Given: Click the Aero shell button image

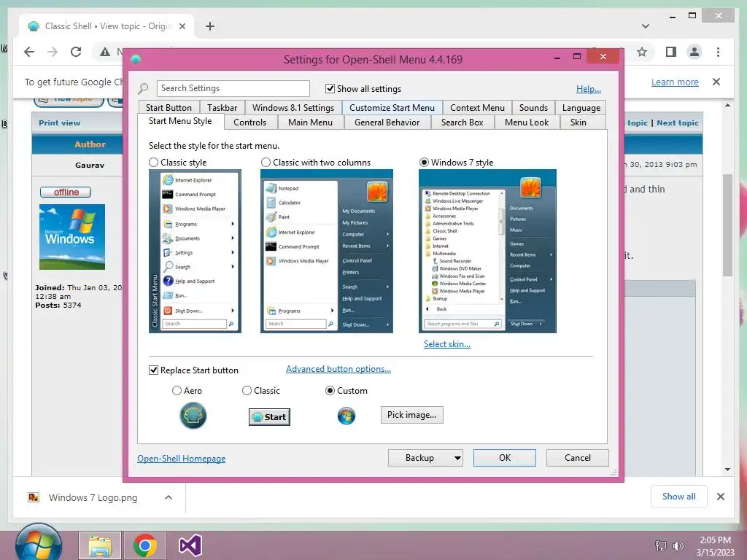Looking at the screenshot, I should 193,415.
